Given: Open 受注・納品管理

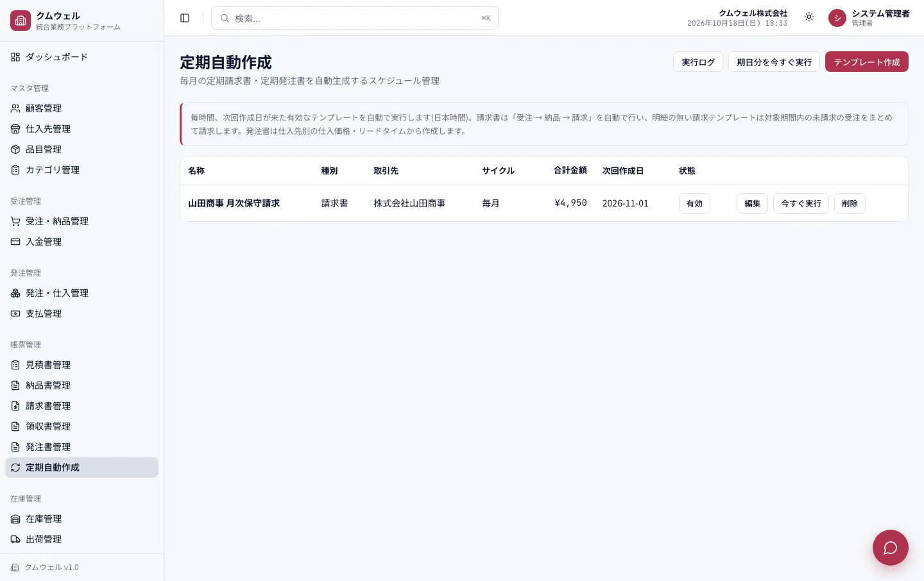Looking at the screenshot, I should click(81, 221).
